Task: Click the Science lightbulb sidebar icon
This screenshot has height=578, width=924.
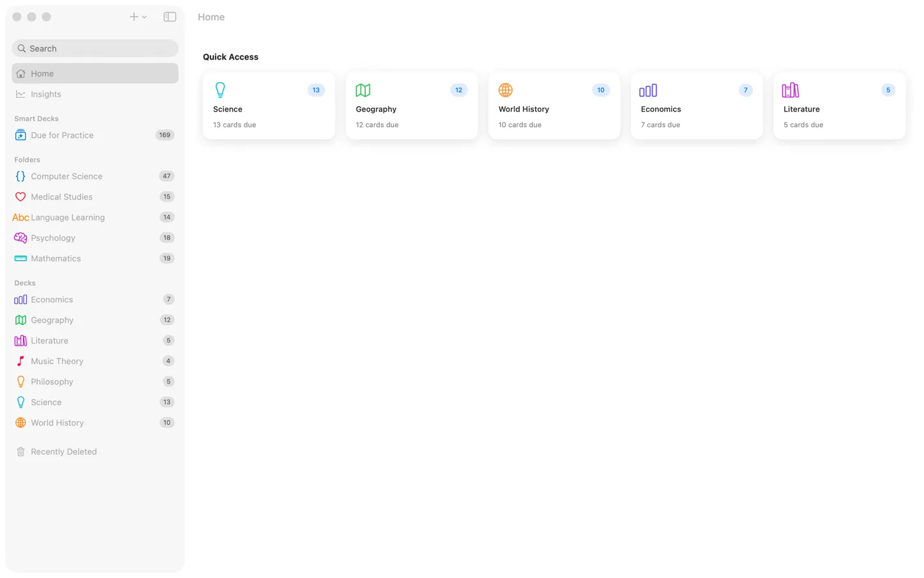Action: pos(21,402)
